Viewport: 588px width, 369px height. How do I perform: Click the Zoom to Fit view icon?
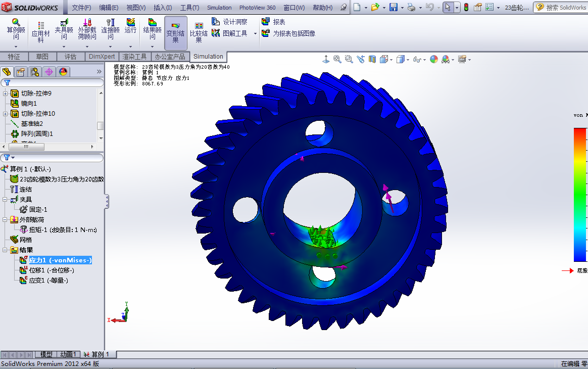pyautogui.click(x=337, y=59)
